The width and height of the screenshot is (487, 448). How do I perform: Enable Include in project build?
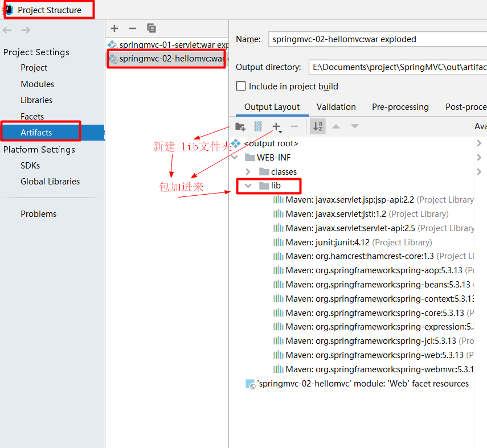tap(241, 86)
